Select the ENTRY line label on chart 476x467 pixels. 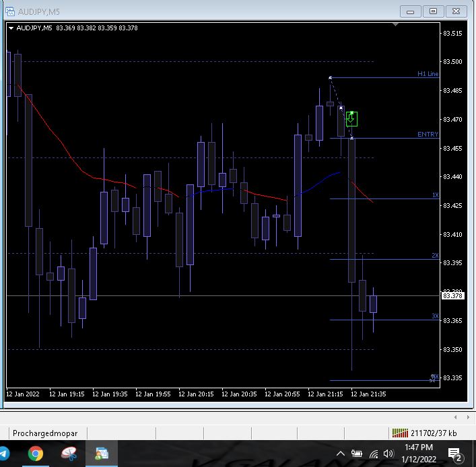[428, 135]
